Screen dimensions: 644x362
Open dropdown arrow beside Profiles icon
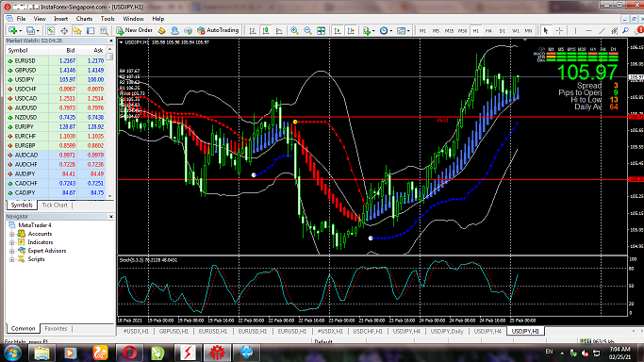[38, 31]
